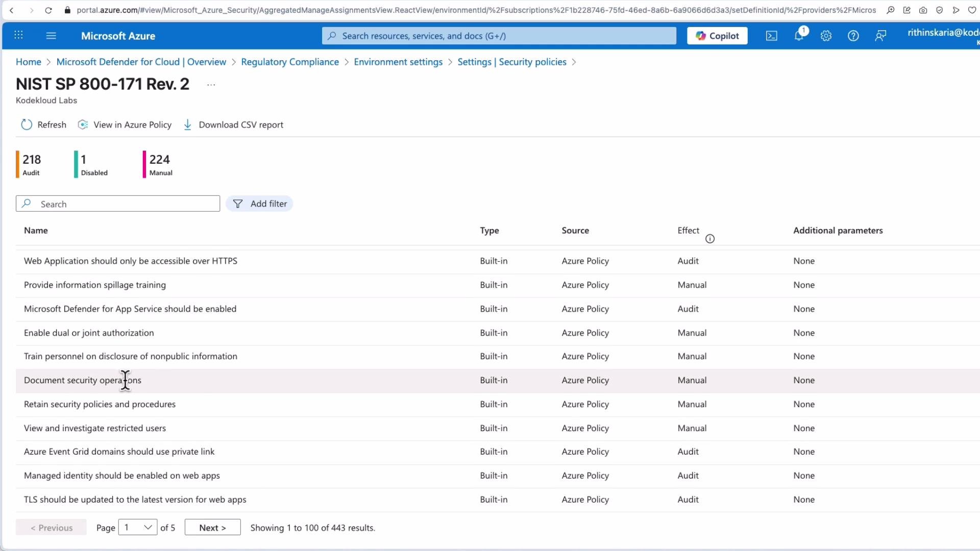Click the browser address bar URL
980x551 pixels.
pos(476,10)
